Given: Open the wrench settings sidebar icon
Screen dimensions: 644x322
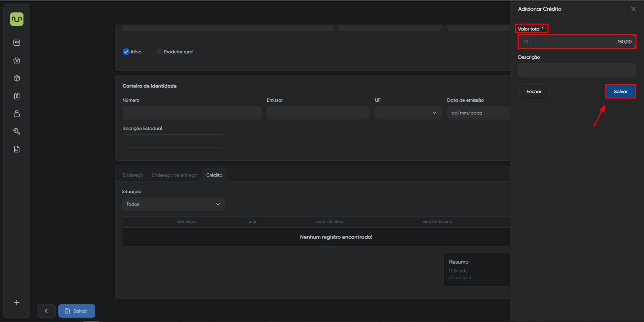Looking at the screenshot, I should (17, 131).
